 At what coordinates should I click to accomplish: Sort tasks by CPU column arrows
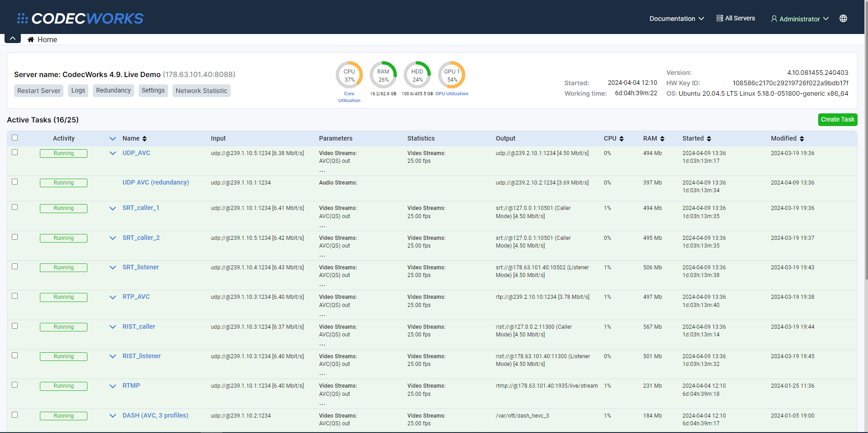pyautogui.click(x=621, y=139)
